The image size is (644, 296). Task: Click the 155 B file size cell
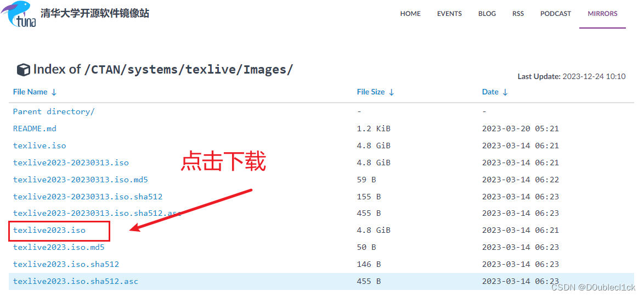tap(369, 197)
